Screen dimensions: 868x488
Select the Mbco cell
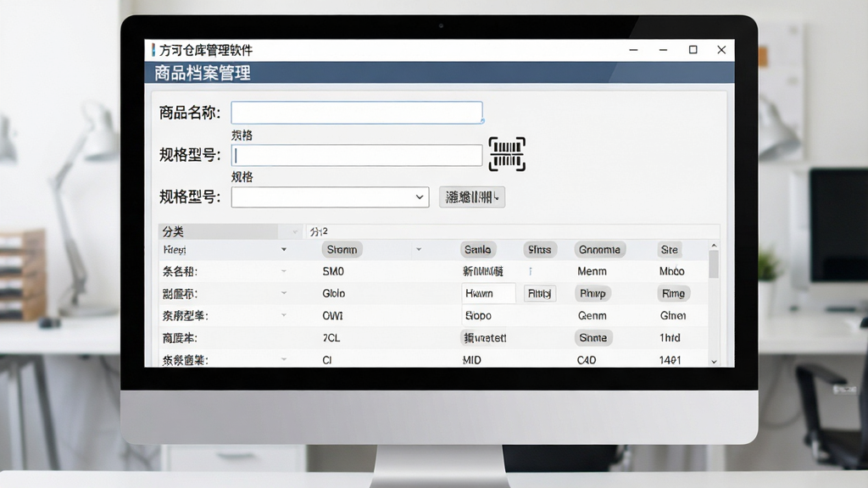[672, 271]
